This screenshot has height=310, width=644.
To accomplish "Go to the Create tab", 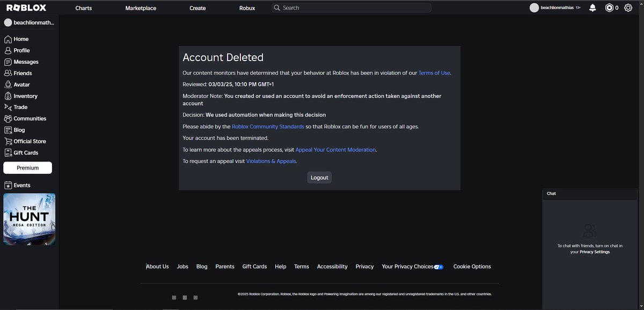I will [197, 8].
